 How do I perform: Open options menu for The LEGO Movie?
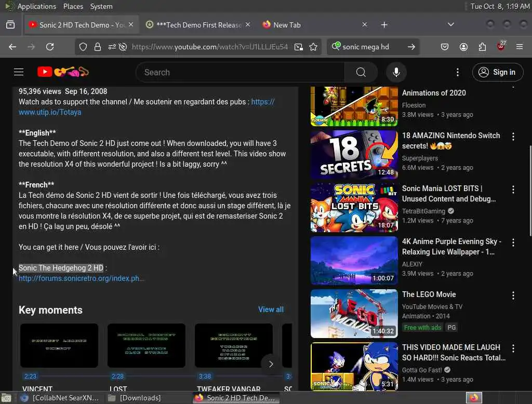click(513, 295)
